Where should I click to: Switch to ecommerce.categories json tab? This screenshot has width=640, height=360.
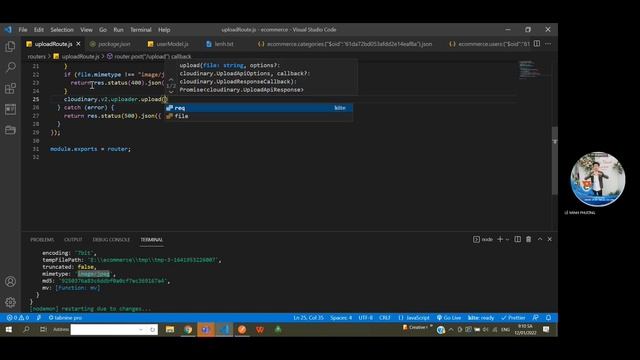point(345,44)
